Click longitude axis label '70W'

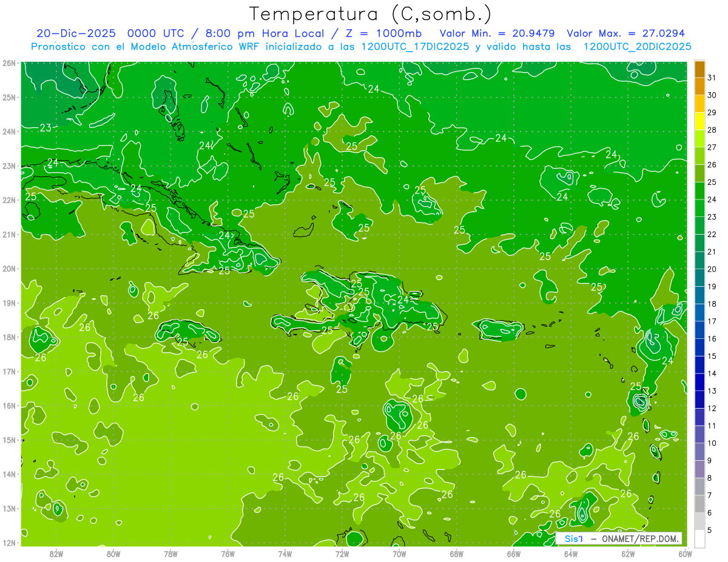pos(399,554)
